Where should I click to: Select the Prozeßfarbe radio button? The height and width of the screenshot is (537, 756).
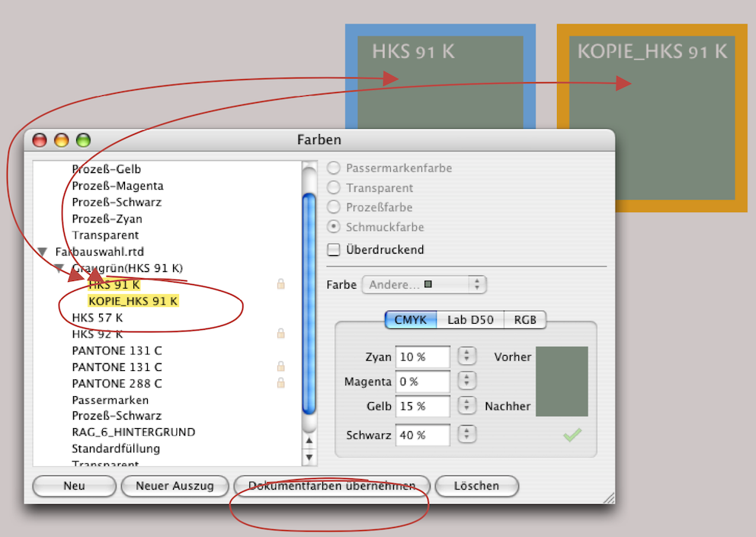tap(334, 207)
